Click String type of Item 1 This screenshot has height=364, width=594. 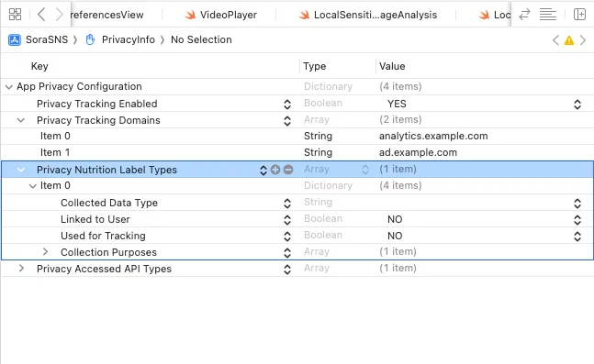318,152
